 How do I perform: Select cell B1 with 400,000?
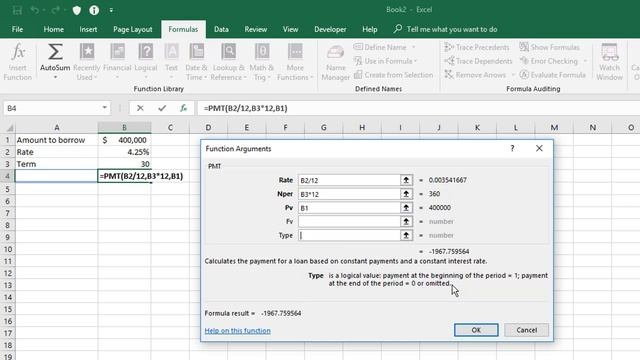(124, 140)
